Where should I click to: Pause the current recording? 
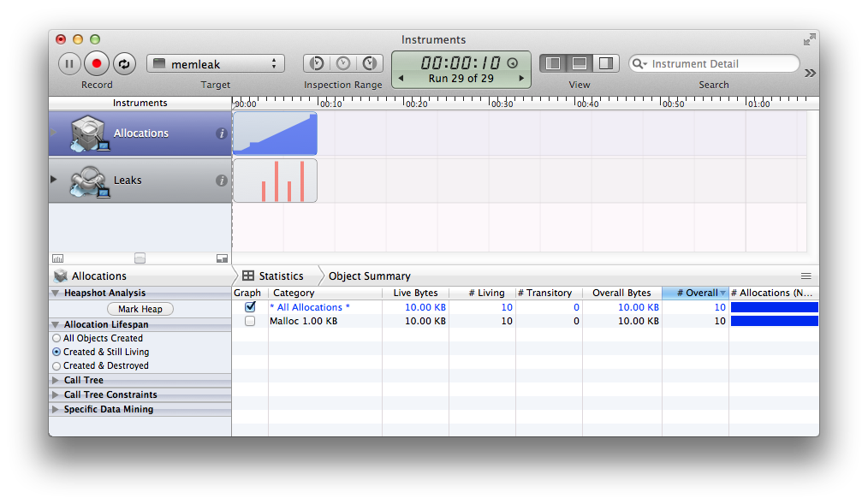click(69, 63)
